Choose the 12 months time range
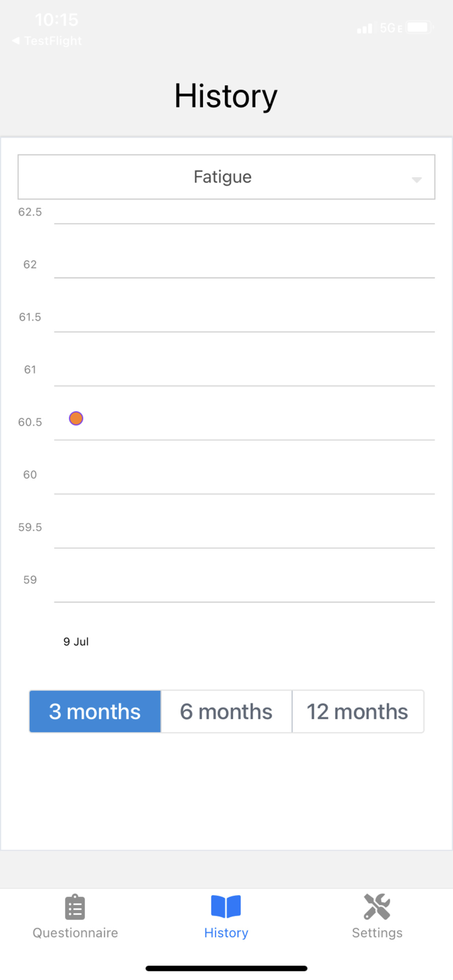453x980 pixels. pos(357,711)
